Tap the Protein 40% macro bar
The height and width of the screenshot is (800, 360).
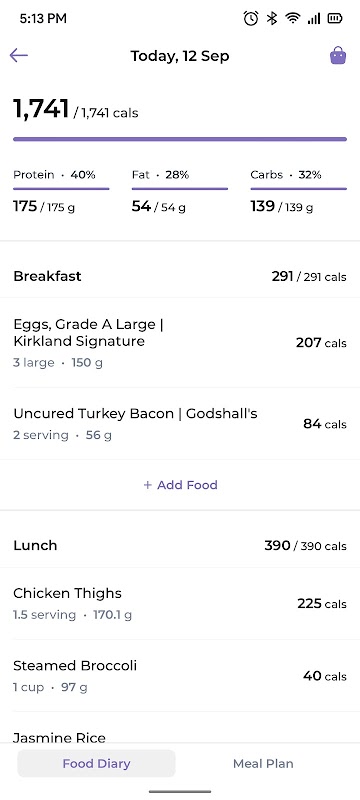click(x=61, y=189)
